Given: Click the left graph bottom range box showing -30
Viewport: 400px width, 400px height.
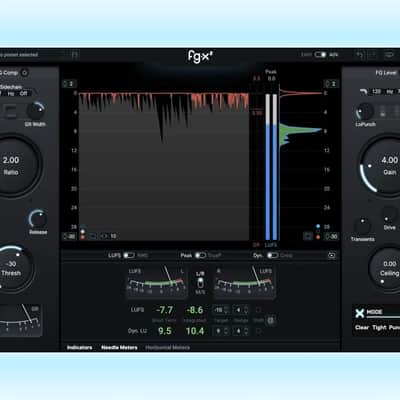Looking at the screenshot, I should coord(70,236).
